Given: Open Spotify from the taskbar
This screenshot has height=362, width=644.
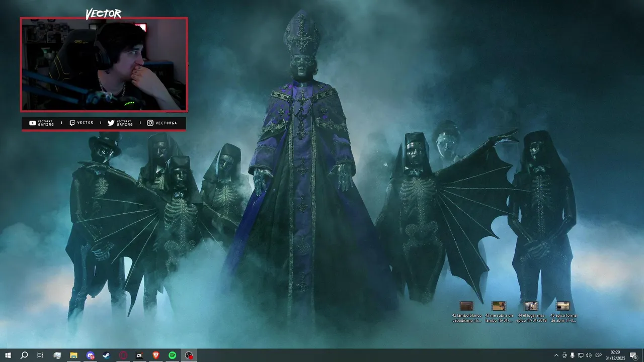Looking at the screenshot, I should point(172,355).
